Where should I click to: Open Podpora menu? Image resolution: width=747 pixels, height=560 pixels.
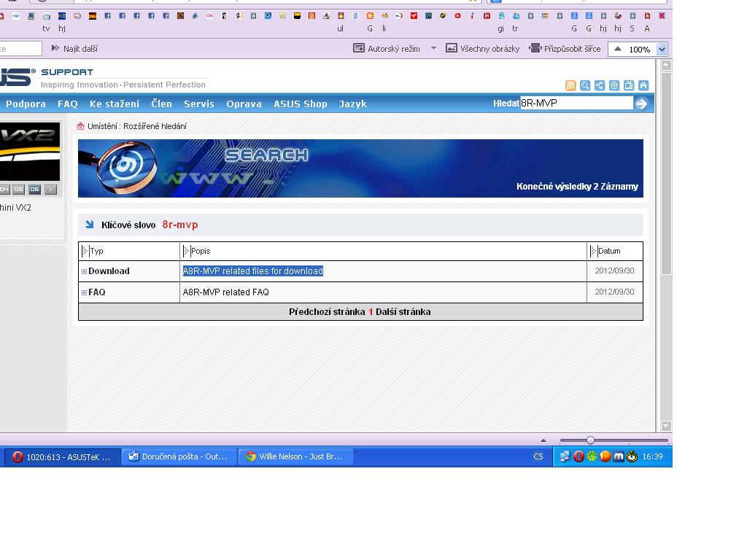(x=26, y=104)
